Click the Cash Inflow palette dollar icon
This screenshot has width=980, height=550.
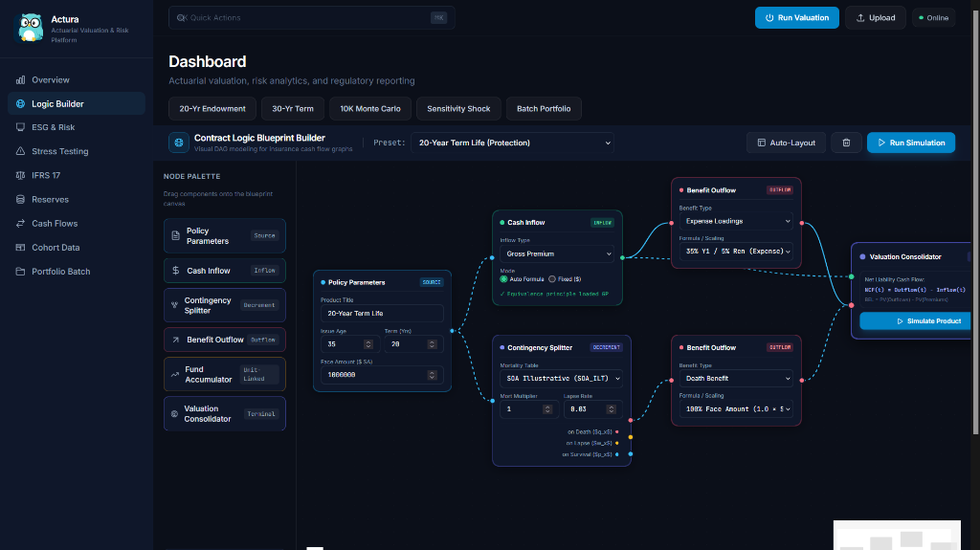176,271
